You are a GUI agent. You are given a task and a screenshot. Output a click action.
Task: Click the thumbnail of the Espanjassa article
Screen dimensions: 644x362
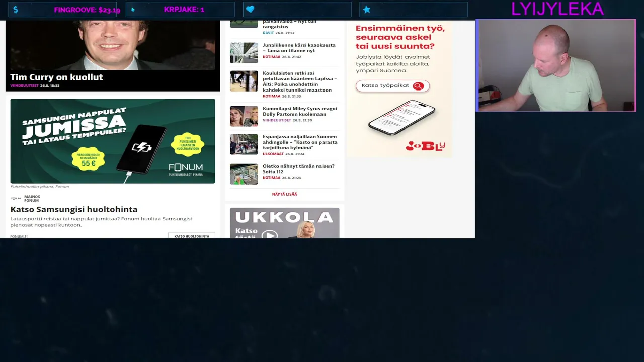[x=244, y=144]
